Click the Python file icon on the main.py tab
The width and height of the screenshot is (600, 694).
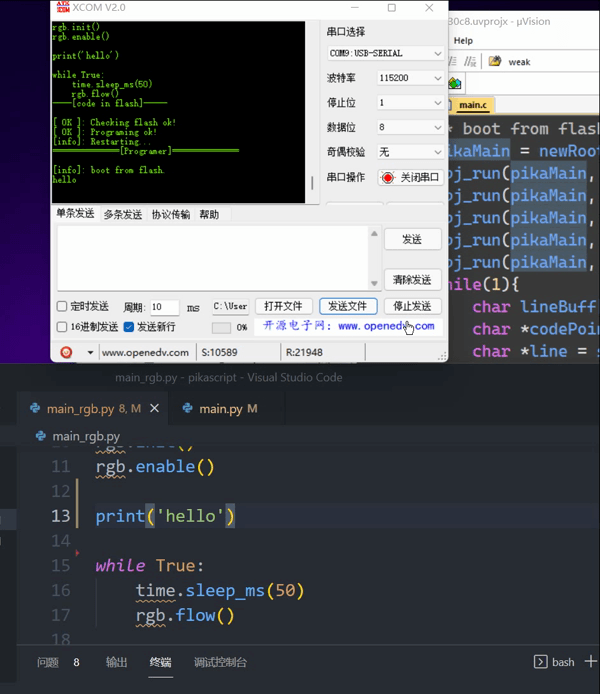click(x=188, y=408)
